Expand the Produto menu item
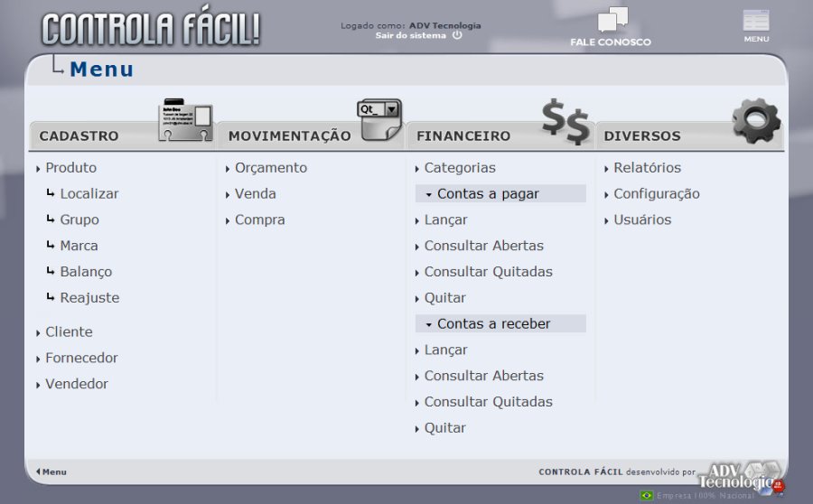Viewport: 813px width, 504px height. (71, 167)
